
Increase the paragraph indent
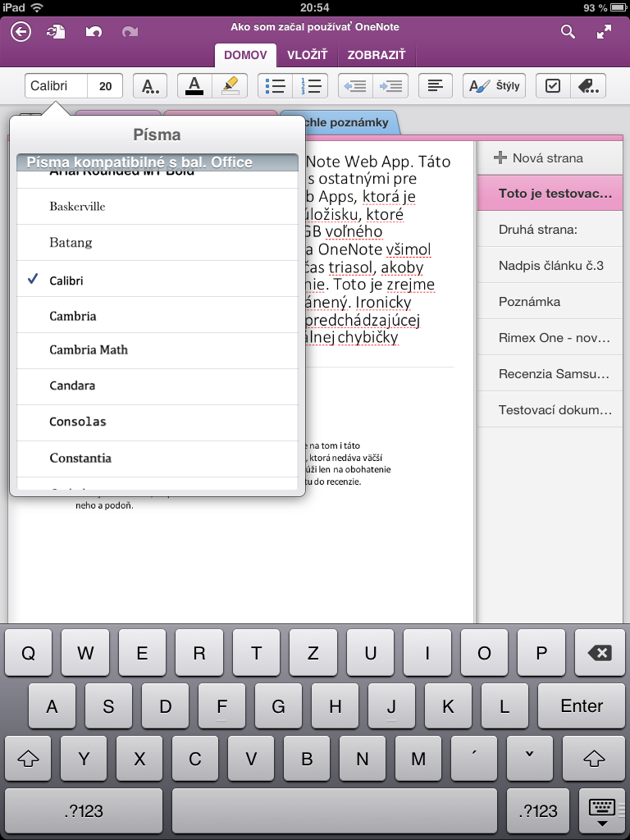[x=391, y=85]
